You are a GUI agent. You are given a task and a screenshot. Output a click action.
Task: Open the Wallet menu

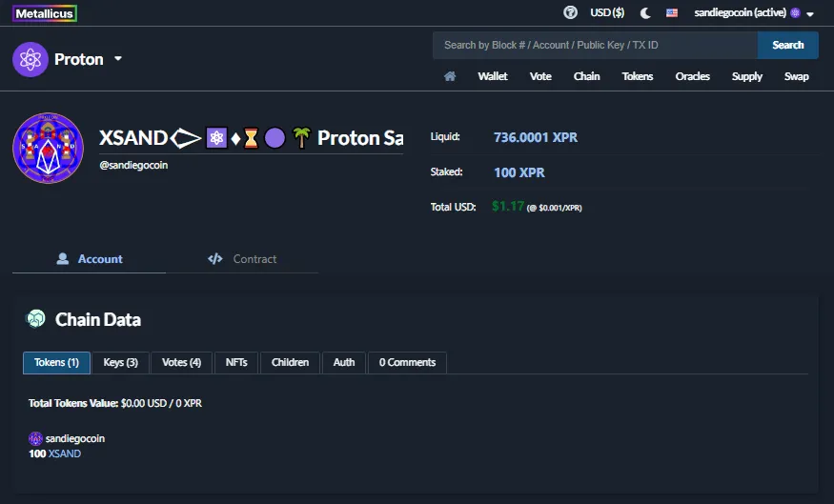[x=493, y=76]
